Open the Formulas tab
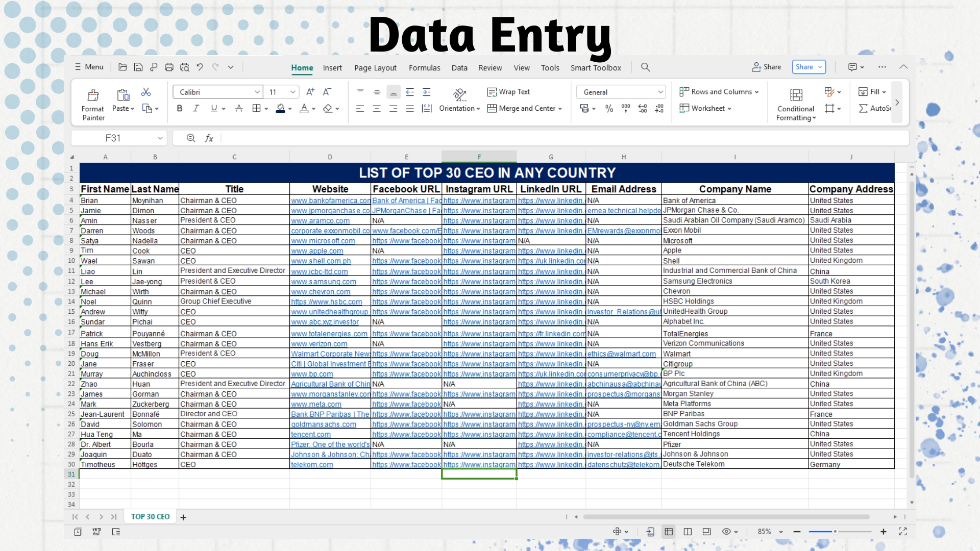 click(x=424, y=68)
